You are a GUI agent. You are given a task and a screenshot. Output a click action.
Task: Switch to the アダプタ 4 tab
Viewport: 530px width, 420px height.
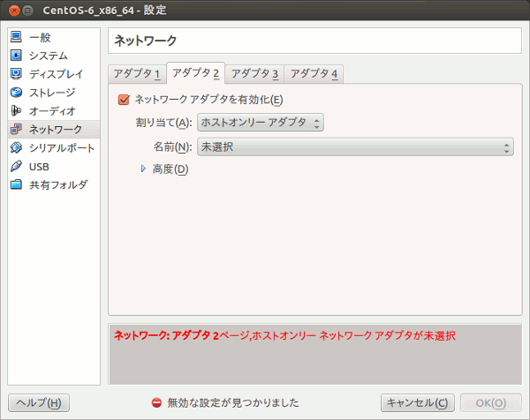314,73
